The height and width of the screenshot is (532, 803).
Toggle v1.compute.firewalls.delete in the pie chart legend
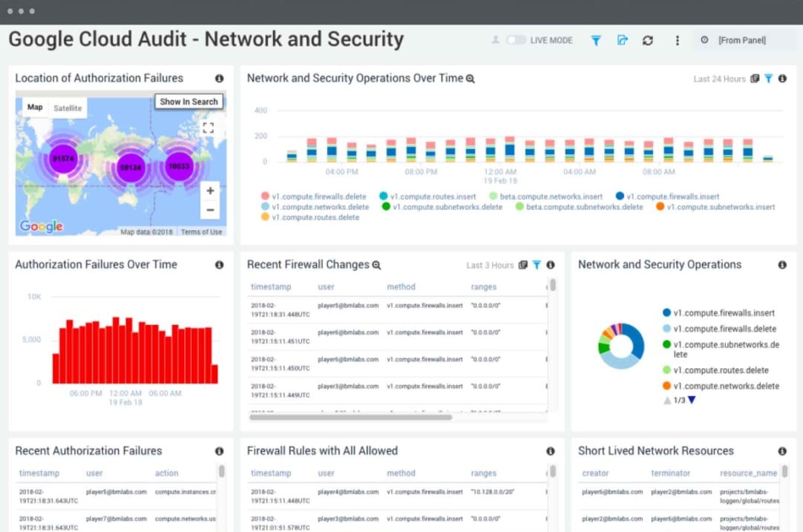pyautogui.click(x=720, y=329)
